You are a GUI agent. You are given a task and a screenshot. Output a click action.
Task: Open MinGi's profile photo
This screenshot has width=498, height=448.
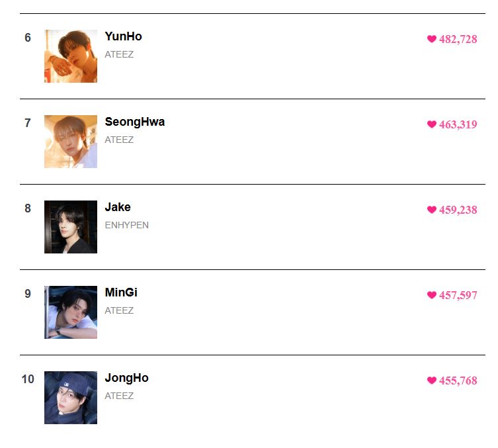point(71,312)
